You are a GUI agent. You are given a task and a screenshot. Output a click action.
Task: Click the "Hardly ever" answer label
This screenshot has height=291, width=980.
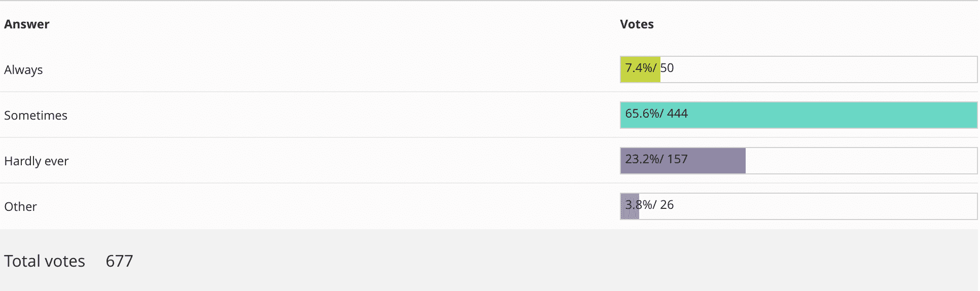(36, 161)
